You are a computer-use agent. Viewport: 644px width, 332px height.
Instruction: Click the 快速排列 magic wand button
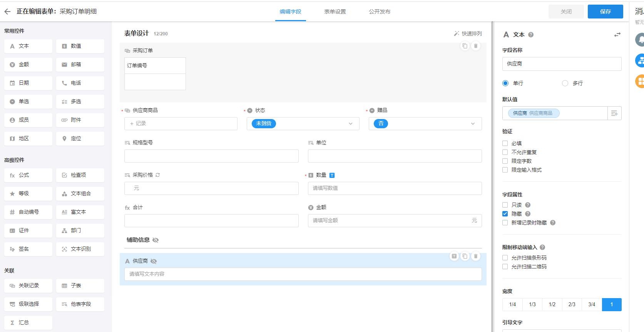click(x=468, y=34)
